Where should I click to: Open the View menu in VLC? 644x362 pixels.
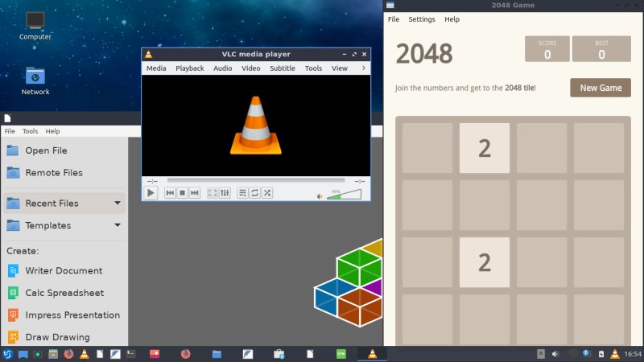(339, 68)
